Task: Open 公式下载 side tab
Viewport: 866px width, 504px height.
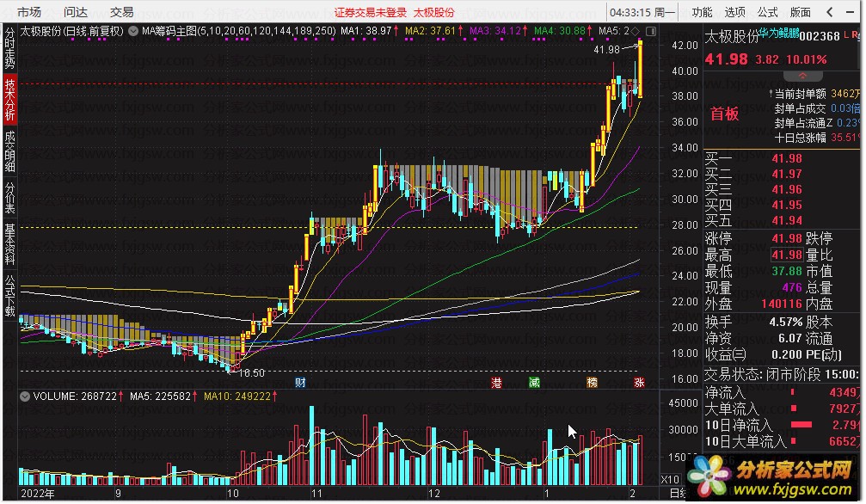Action: (x=10, y=296)
